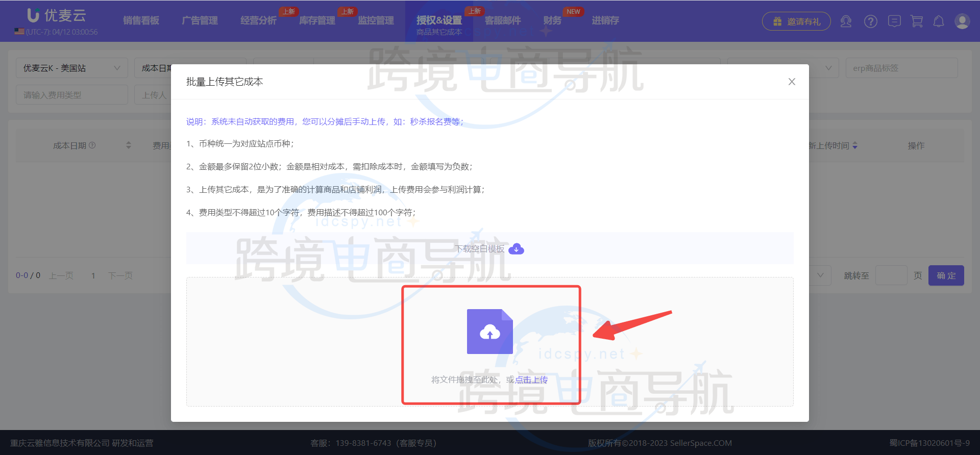Click the shopping cart icon
The width and height of the screenshot is (980, 455).
pyautogui.click(x=917, y=21)
